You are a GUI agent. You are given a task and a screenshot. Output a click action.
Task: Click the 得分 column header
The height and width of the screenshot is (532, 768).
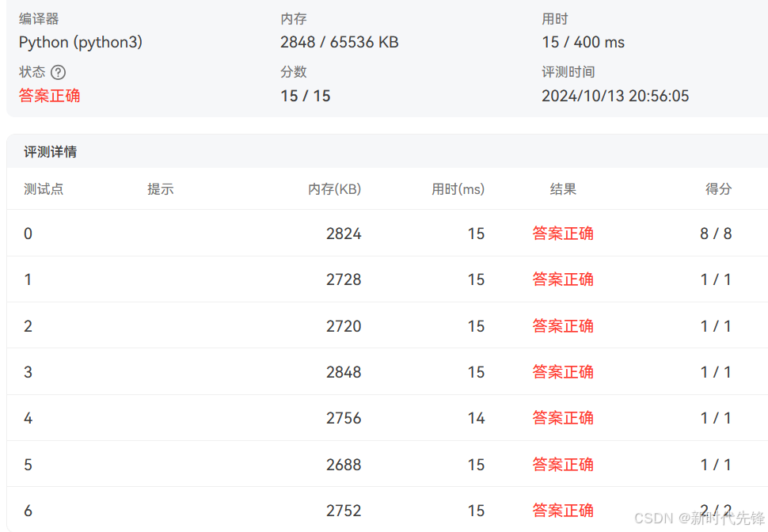(x=718, y=189)
